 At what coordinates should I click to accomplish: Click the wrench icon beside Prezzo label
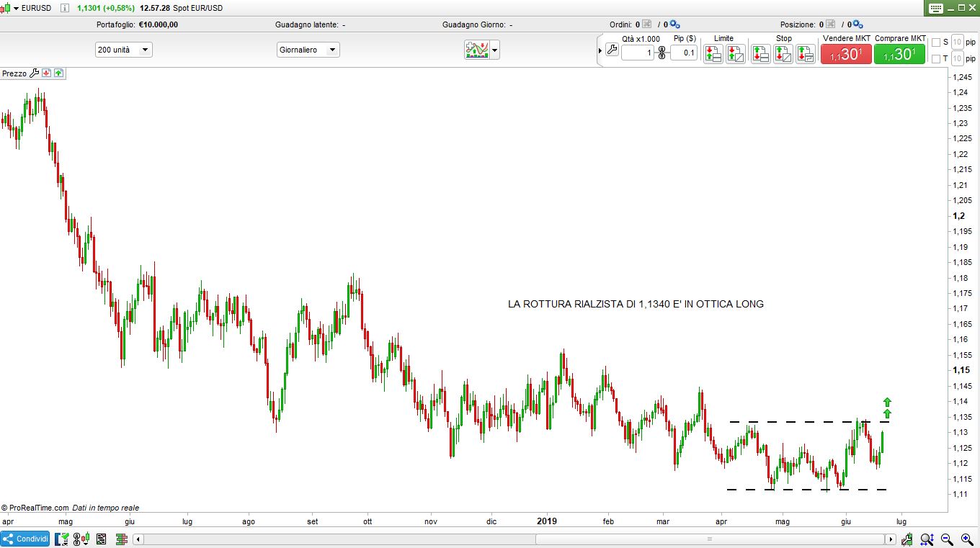click(34, 73)
